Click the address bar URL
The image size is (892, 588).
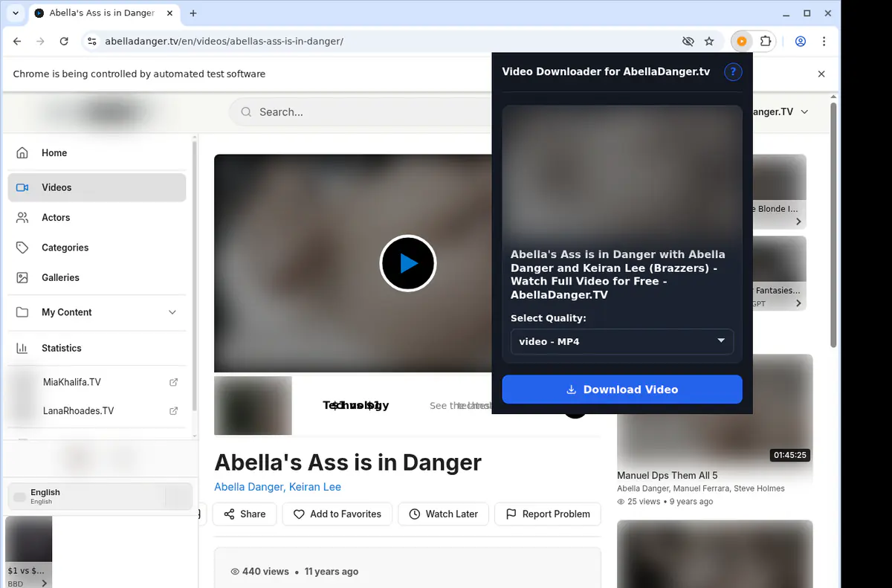point(224,42)
